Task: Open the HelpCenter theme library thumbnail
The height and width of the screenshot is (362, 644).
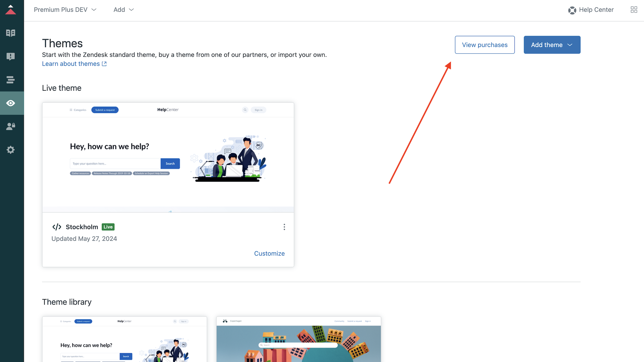Action: coord(124,339)
